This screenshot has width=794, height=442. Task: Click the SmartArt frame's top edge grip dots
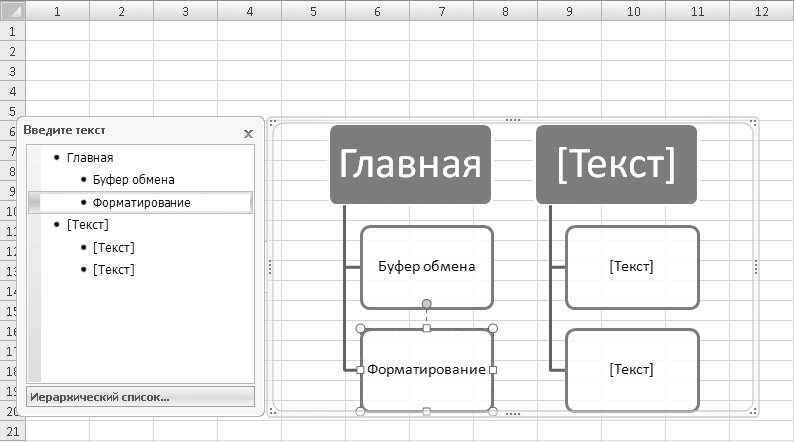[513, 120]
